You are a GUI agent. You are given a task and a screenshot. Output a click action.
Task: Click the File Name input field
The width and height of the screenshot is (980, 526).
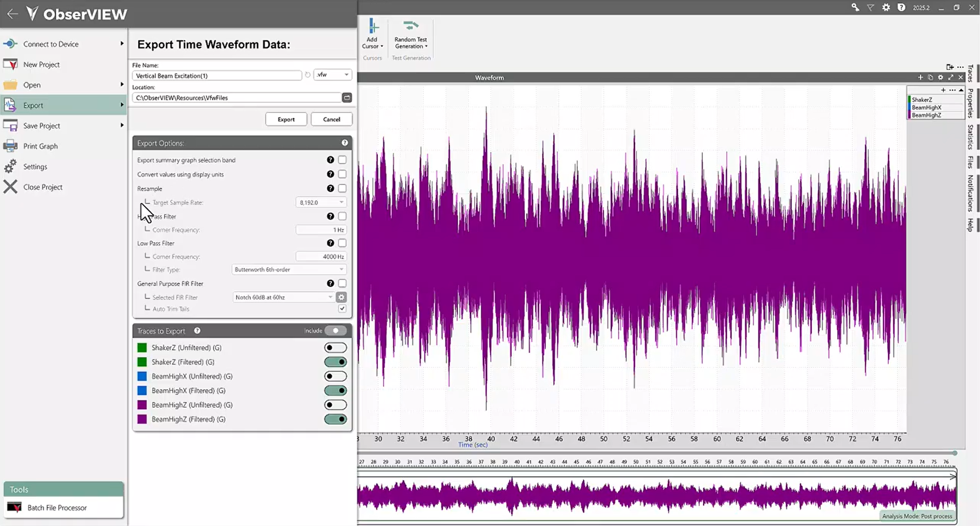pyautogui.click(x=217, y=75)
